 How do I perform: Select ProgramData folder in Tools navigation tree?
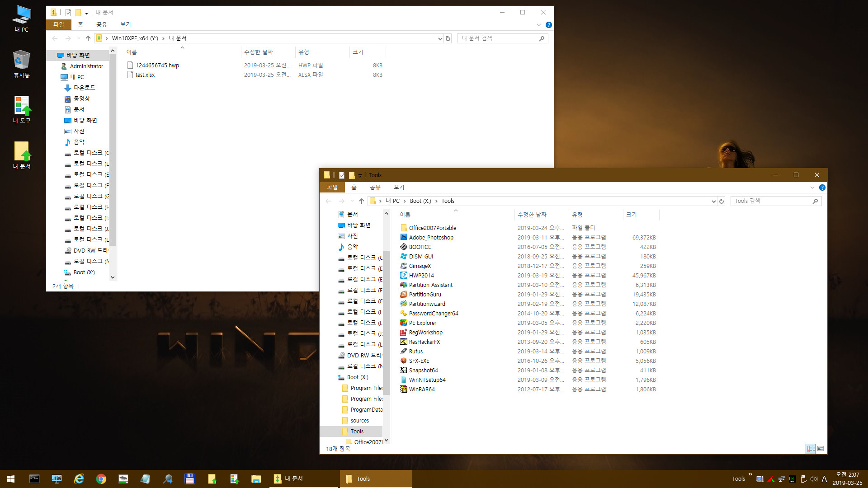(x=366, y=410)
